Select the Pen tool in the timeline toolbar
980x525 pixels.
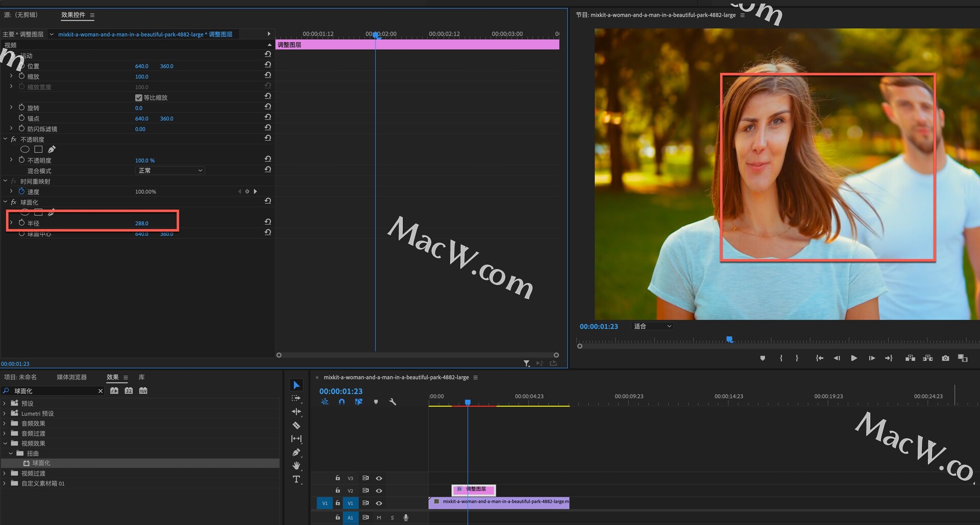pos(296,452)
